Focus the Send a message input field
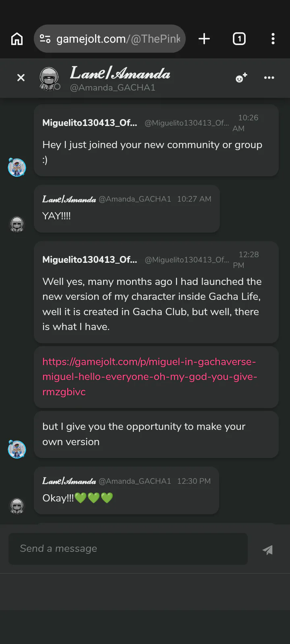This screenshot has width=290, height=644. (x=128, y=549)
